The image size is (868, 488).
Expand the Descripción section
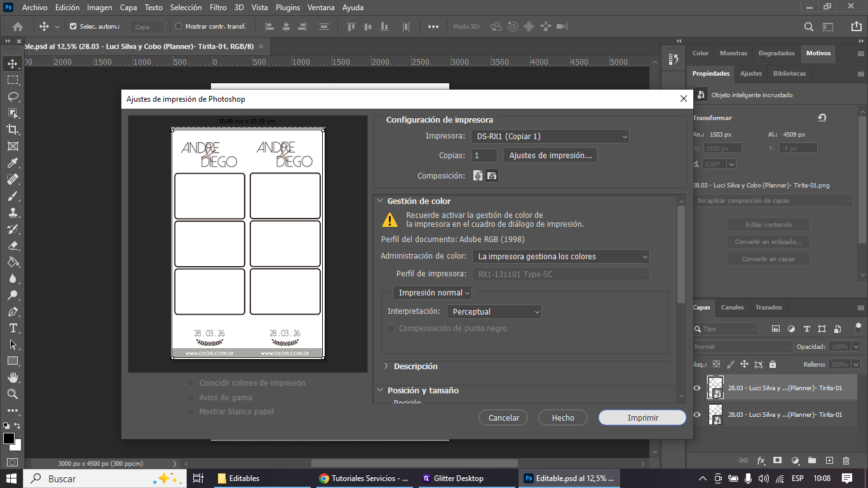(x=386, y=367)
